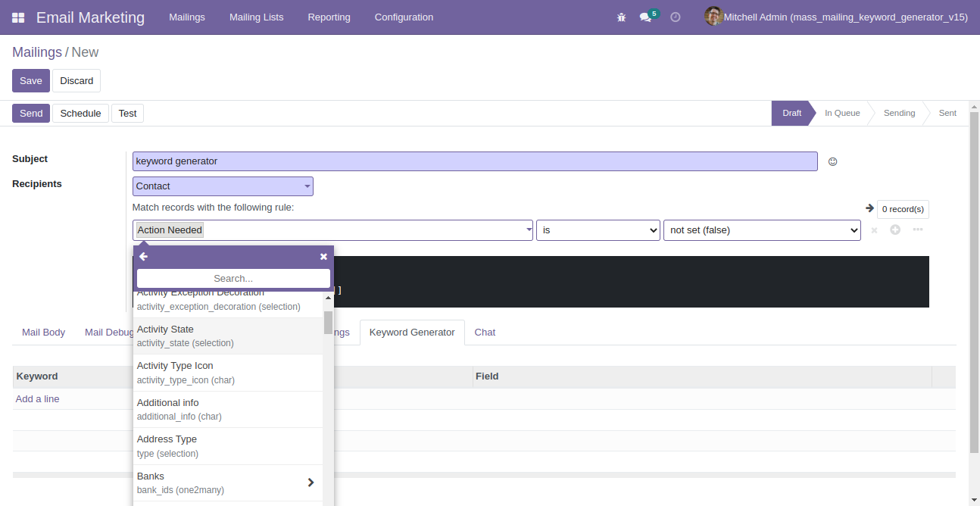Click the Draft status stage
Viewport: 980px width, 506px height.
[x=792, y=114]
